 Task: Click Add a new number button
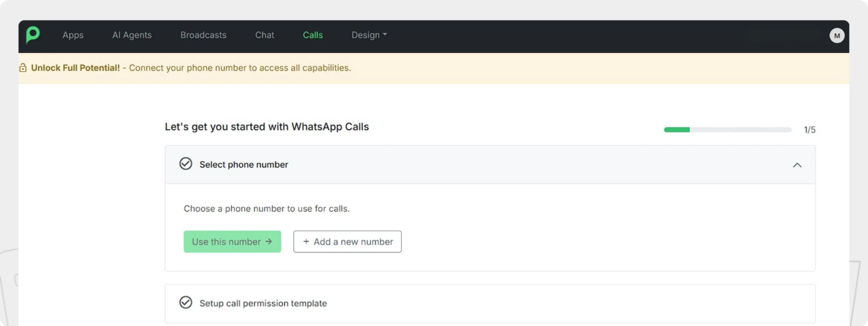click(x=347, y=242)
